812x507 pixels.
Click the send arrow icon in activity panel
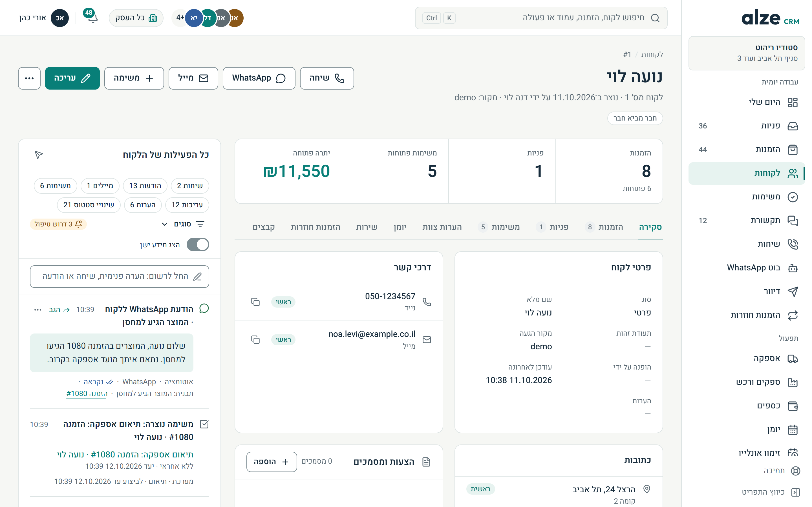39,155
